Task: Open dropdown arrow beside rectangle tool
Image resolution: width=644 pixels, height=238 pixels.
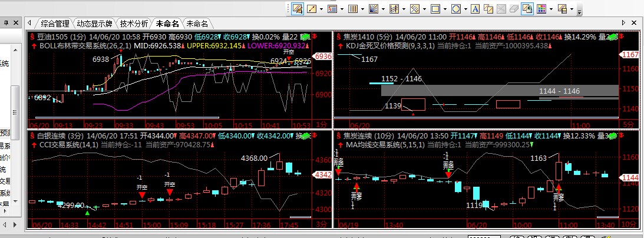Action: [444, 9]
